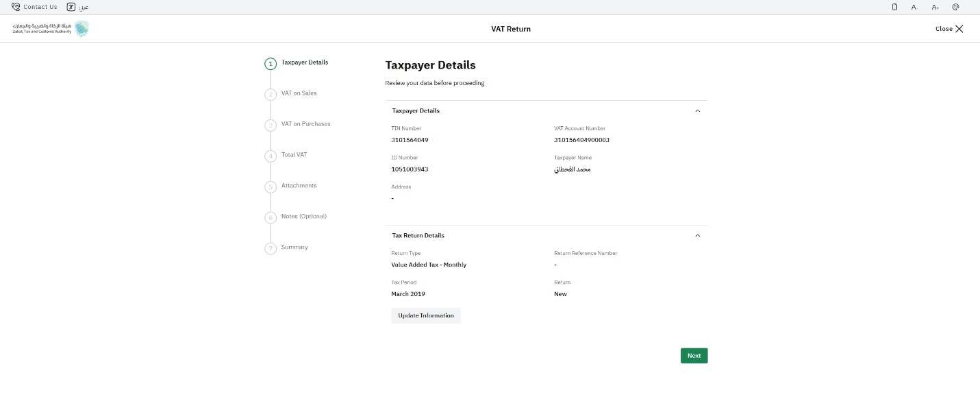Collapse the Tax Return Details section chevron
Screen dimensions: 980x410
coord(698,235)
